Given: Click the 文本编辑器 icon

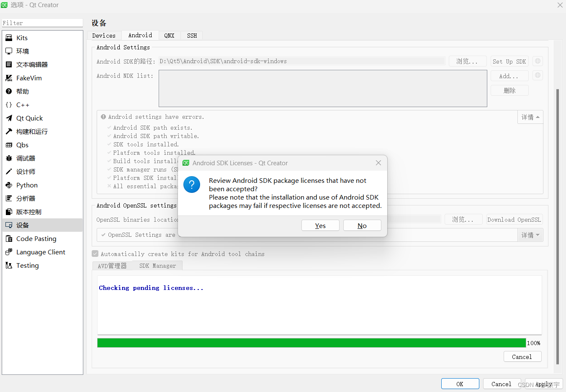Looking at the screenshot, I should [x=9, y=64].
